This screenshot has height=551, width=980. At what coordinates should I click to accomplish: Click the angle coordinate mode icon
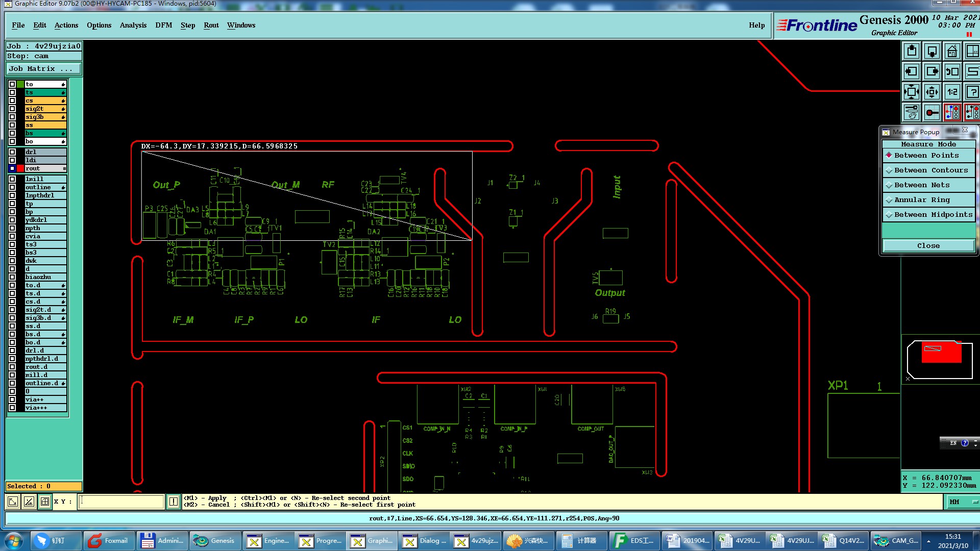click(29, 502)
